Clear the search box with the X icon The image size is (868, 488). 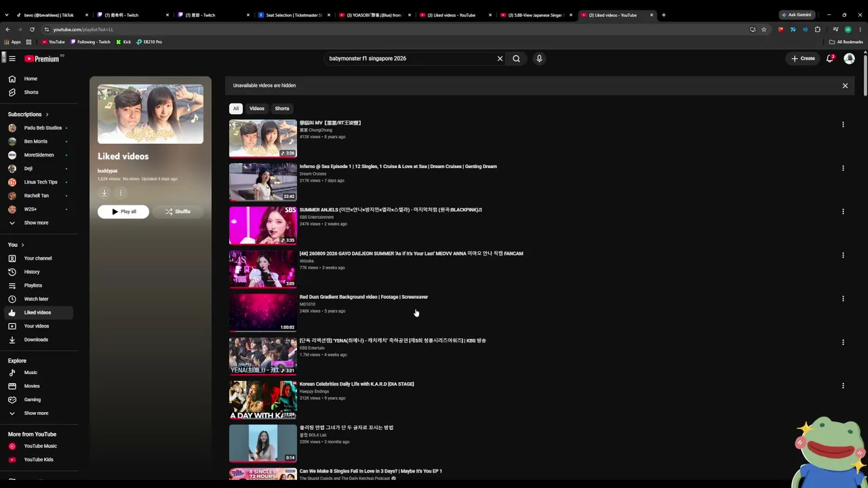tap(500, 59)
